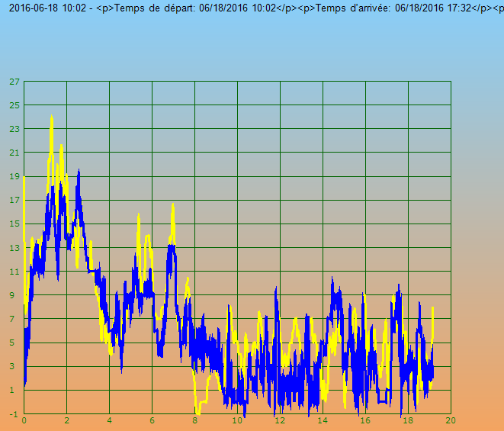Click the x-axis label 12
Image resolution: width=504 pixels, height=431 pixels.
point(281,421)
